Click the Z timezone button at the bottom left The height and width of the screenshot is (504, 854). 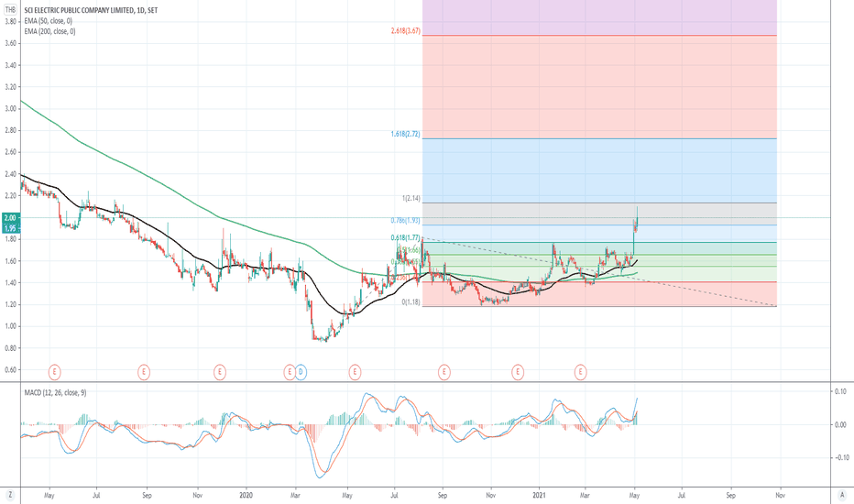pos(10,495)
